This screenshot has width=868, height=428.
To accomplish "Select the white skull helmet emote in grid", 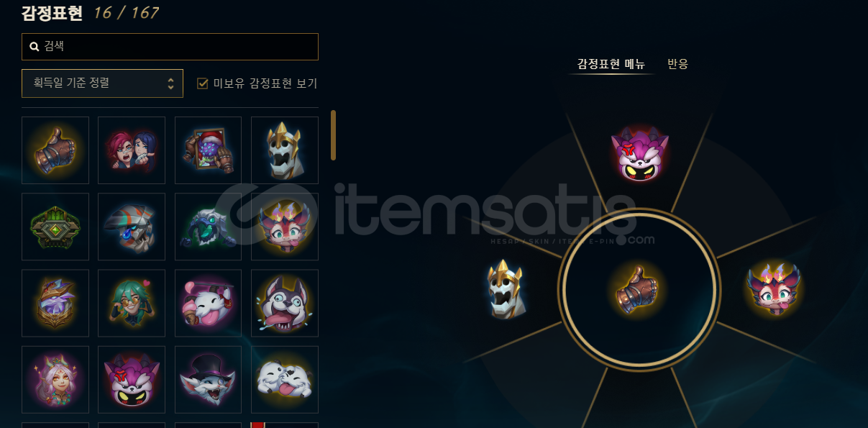I will 285,150.
